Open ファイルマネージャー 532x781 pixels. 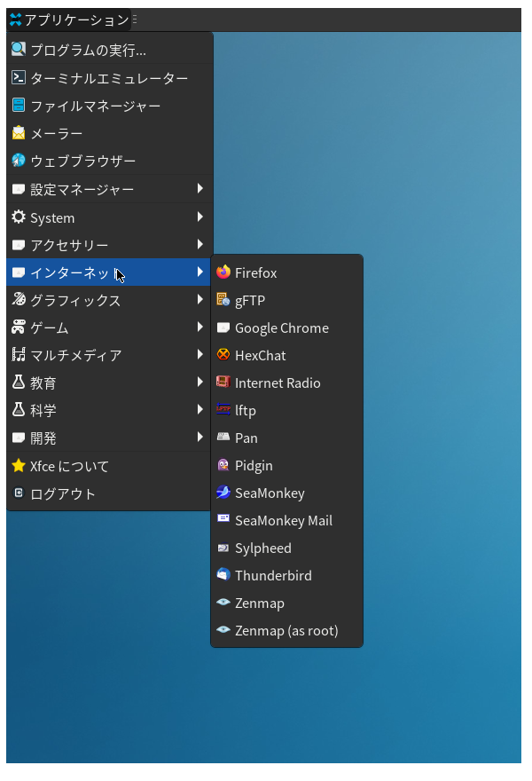(108, 105)
